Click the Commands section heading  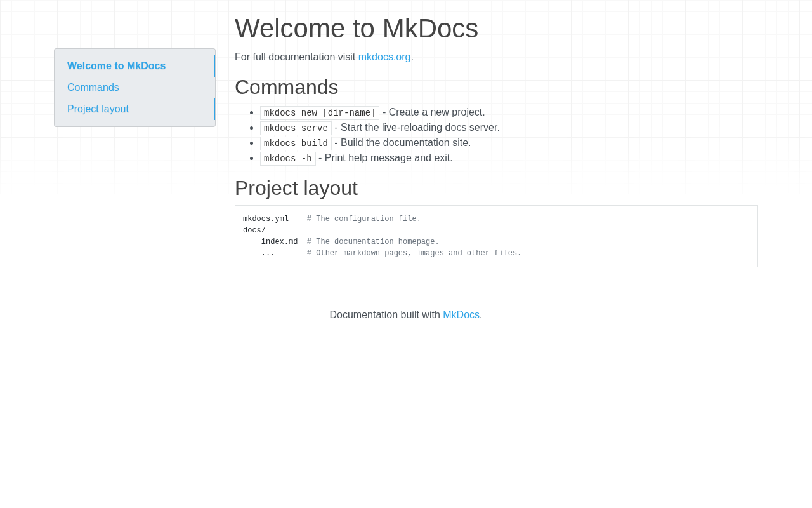tap(287, 87)
